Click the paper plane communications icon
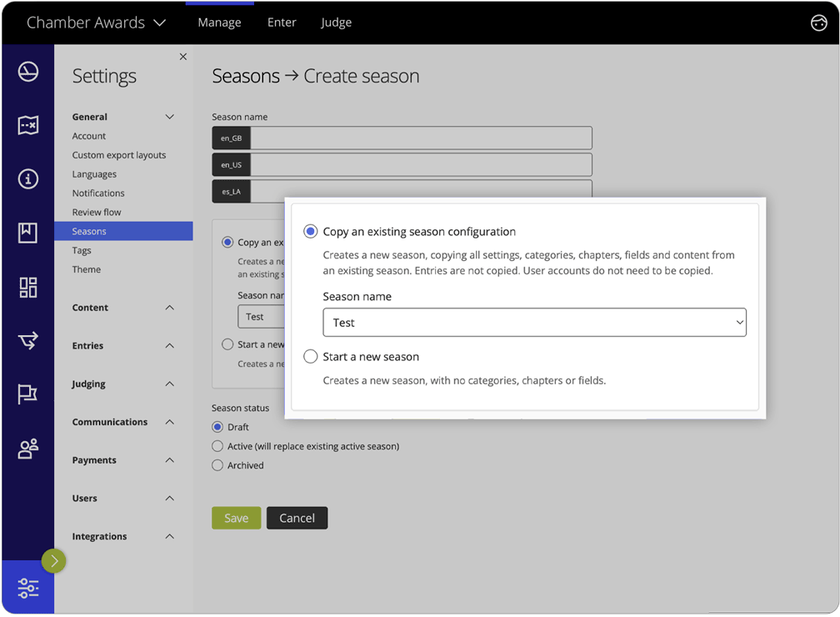Viewport: 840px width, 617px height. (27, 340)
